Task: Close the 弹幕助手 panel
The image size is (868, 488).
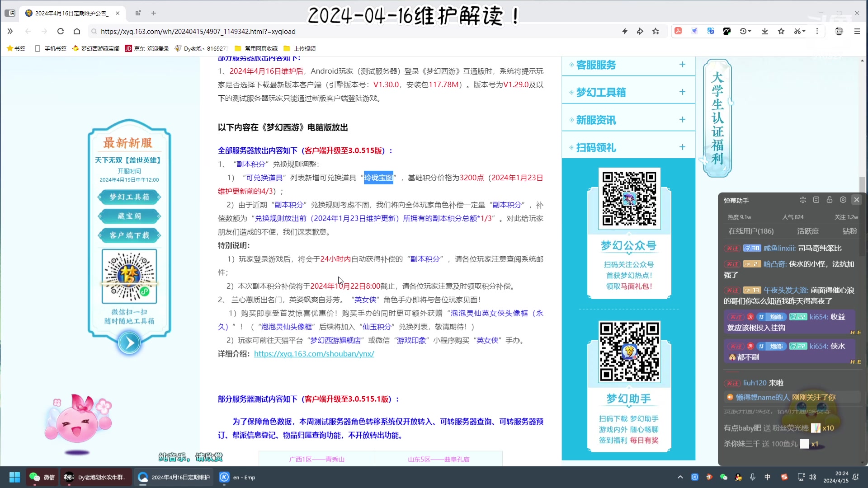Action: (856, 200)
